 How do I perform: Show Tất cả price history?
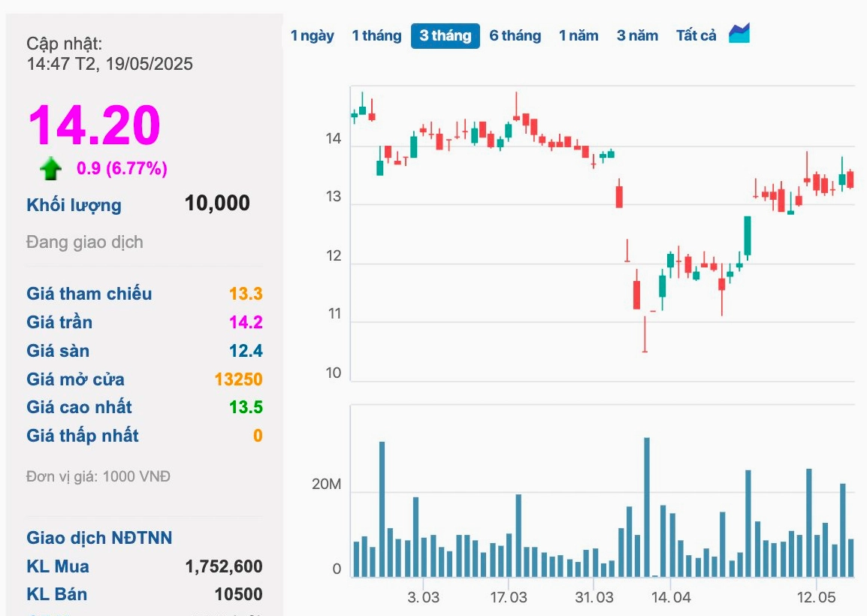[696, 36]
